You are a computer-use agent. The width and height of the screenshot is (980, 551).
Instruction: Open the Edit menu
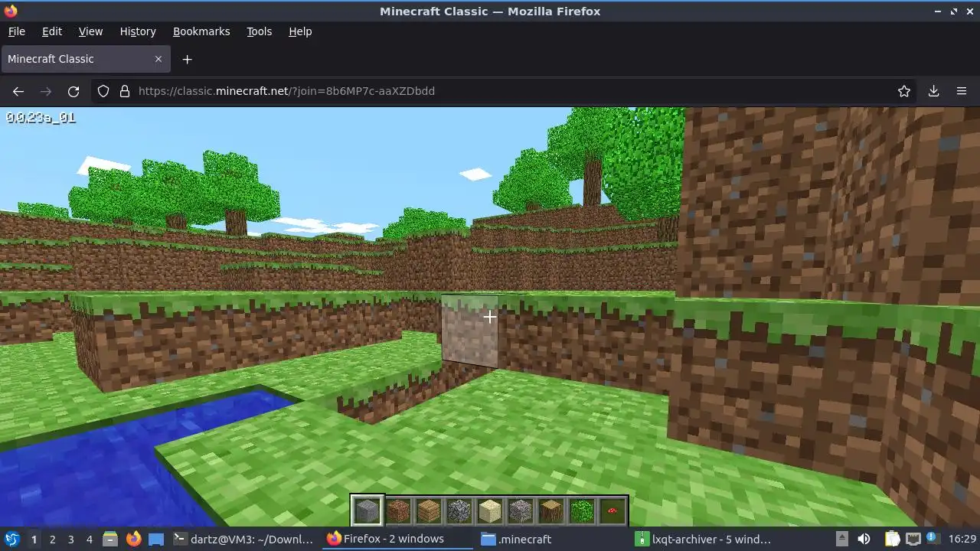pyautogui.click(x=52, y=31)
